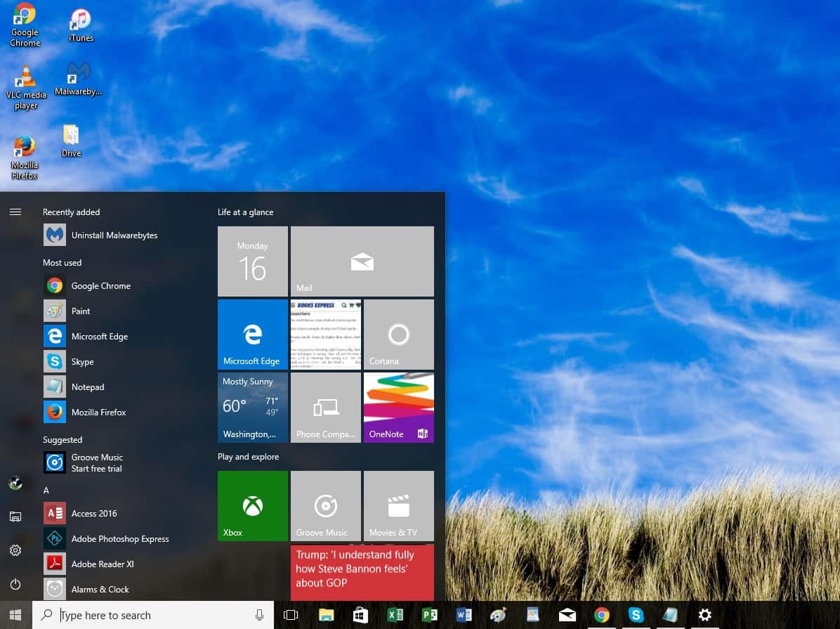This screenshot has height=629, width=840.
Task: Click the Windows Start button
Action: [15, 615]
